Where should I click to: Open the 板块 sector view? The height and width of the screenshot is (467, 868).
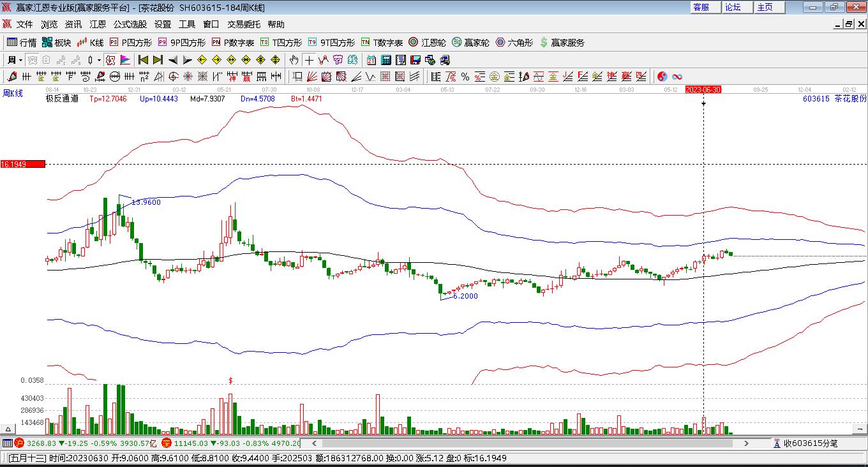(x=56, y=43)
